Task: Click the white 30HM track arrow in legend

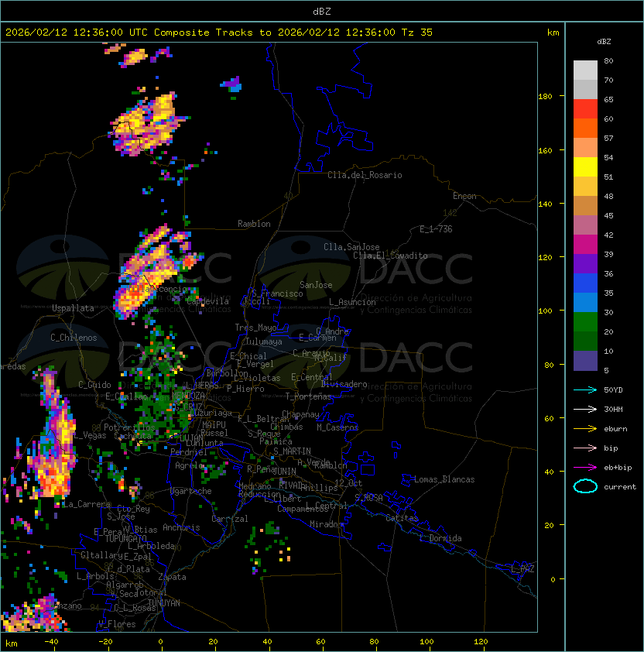Action: coord(585,409)
